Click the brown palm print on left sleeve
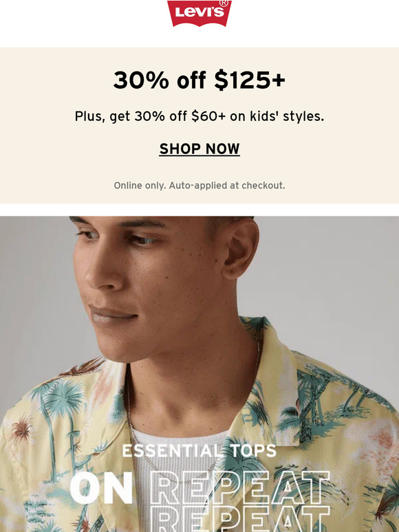 coord(22,430)
